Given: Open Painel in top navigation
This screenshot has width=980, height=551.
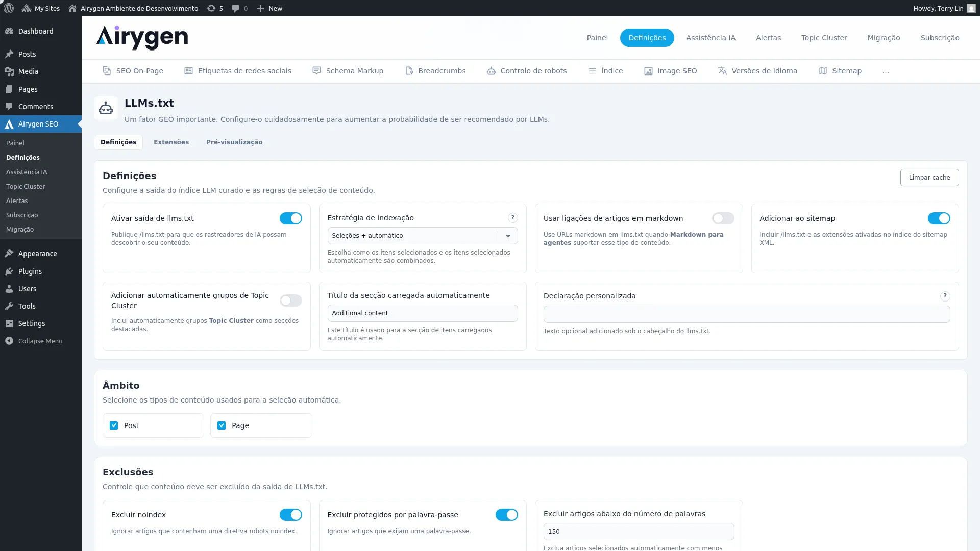Looking at the screenshot, I should (597, 38).
